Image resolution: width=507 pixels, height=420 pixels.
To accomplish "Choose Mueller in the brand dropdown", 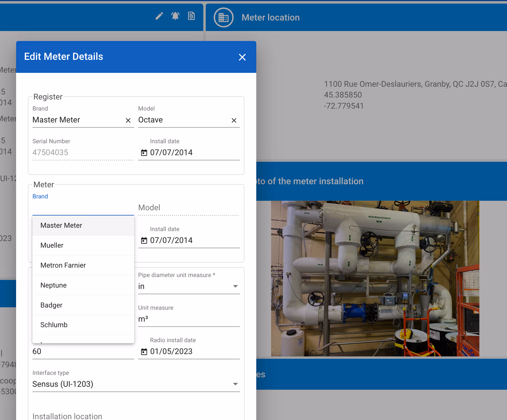I will 52,245.
